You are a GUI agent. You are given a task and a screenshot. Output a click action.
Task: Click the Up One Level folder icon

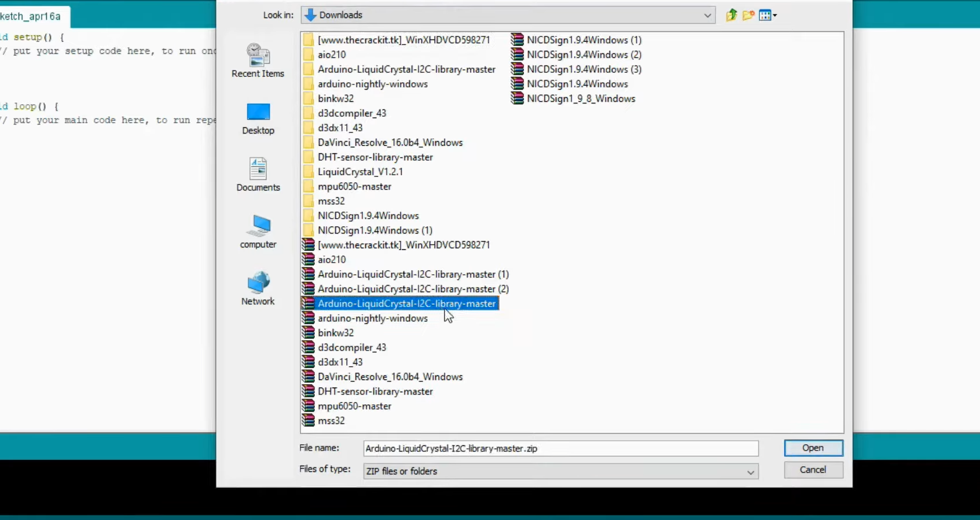(731, 16)
